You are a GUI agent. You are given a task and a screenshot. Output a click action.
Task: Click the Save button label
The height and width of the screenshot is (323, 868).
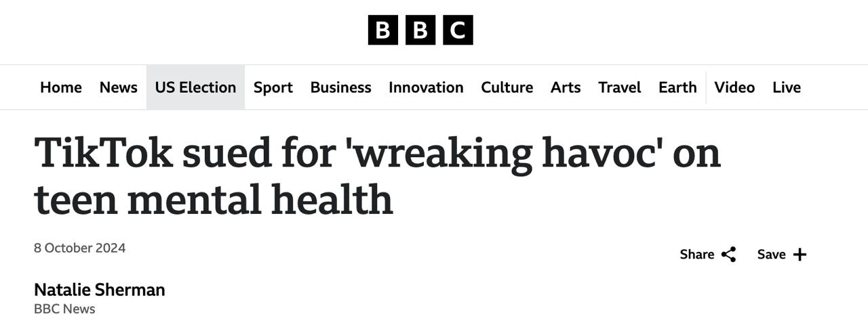771,255
